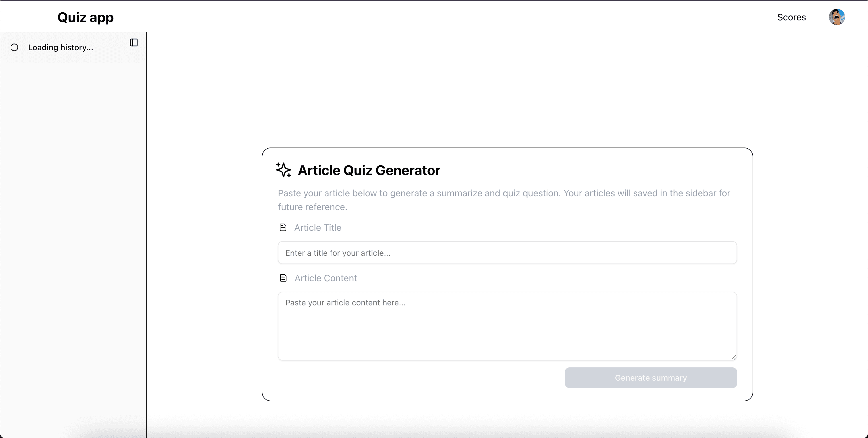Click the placeholder text Enter a title
868x438 pixels.
coord(337,253)
